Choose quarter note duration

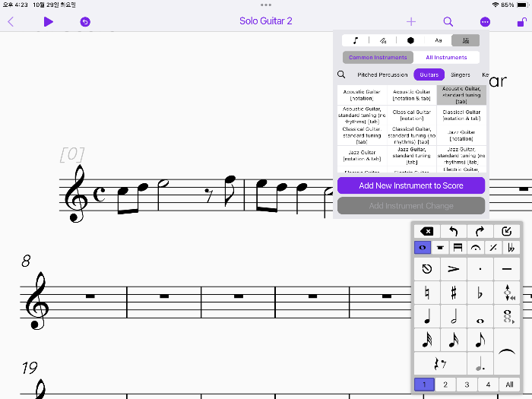[427, 316]
